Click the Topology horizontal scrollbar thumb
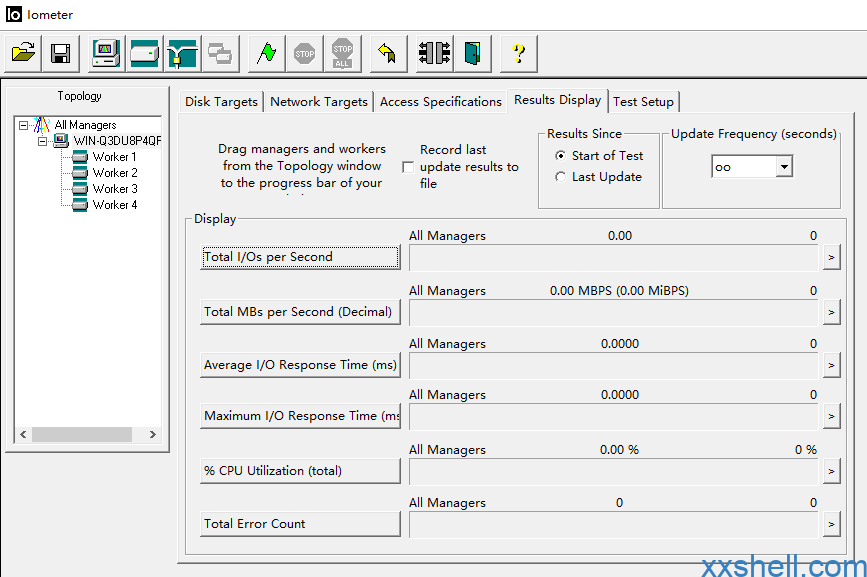 82,435
